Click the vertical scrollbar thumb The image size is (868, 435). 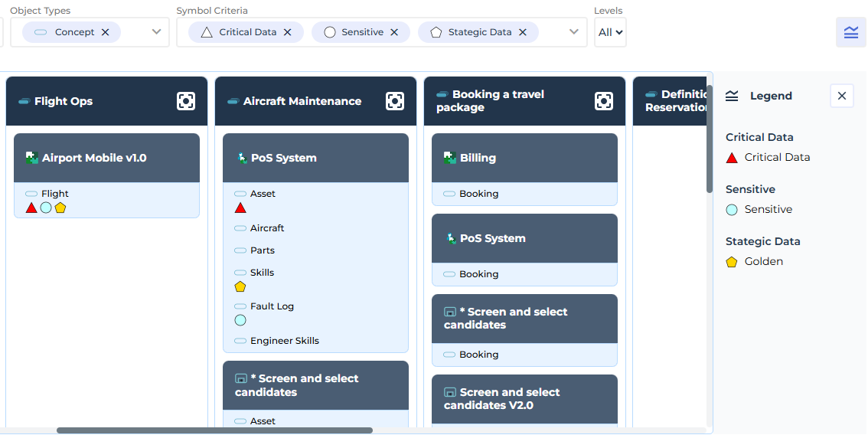(709, 139)
